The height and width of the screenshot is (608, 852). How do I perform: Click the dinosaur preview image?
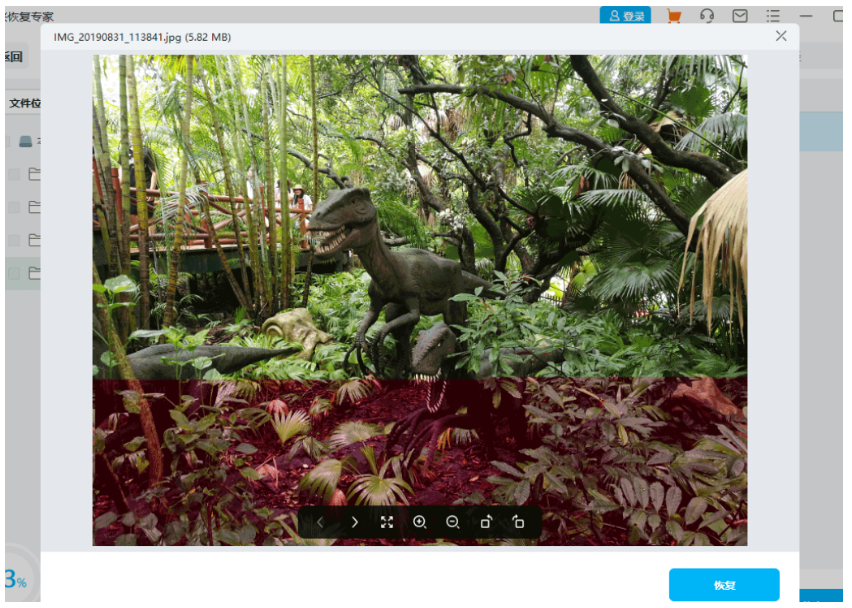(x=420, y=280)
